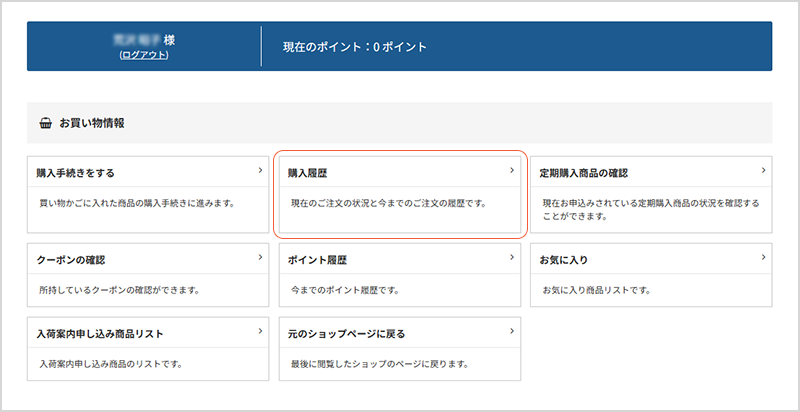
Task: Click chevron arrow on 購入履歴 card
Action: (x=512, y=170)
